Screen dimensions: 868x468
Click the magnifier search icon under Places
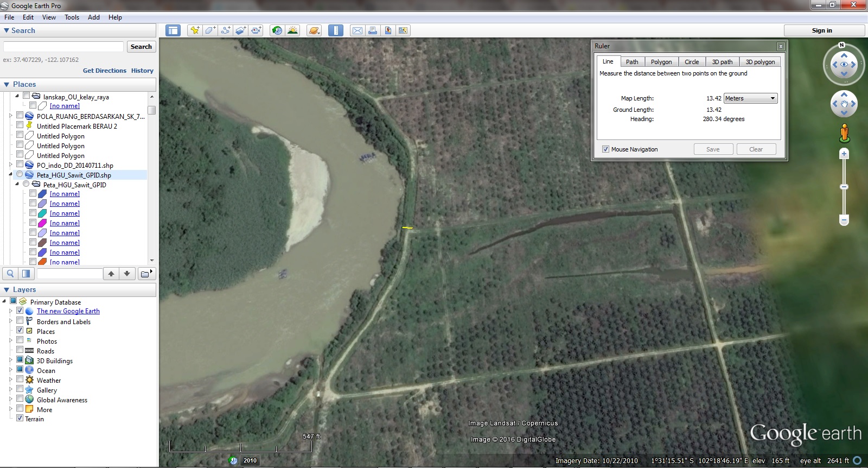pos(10,274)
